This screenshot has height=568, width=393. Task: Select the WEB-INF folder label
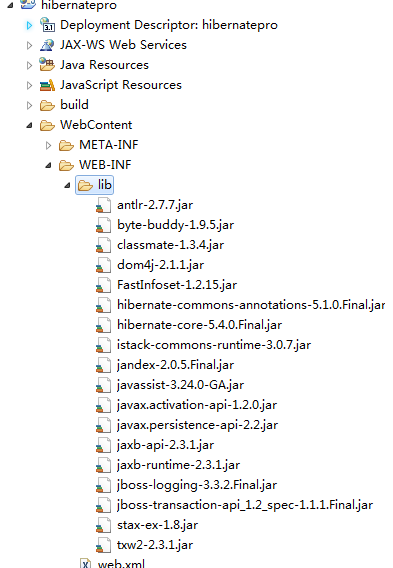point(105,165)
